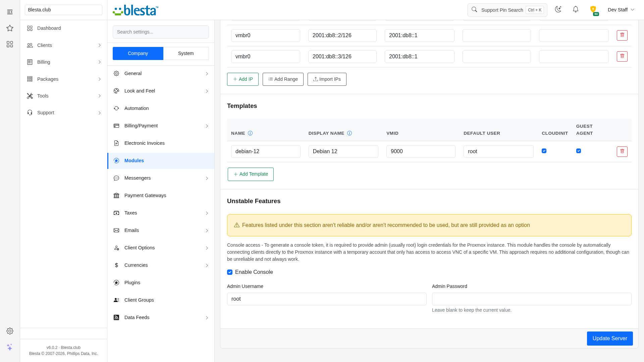Focus the Search settings field

[x=161, y=32]
